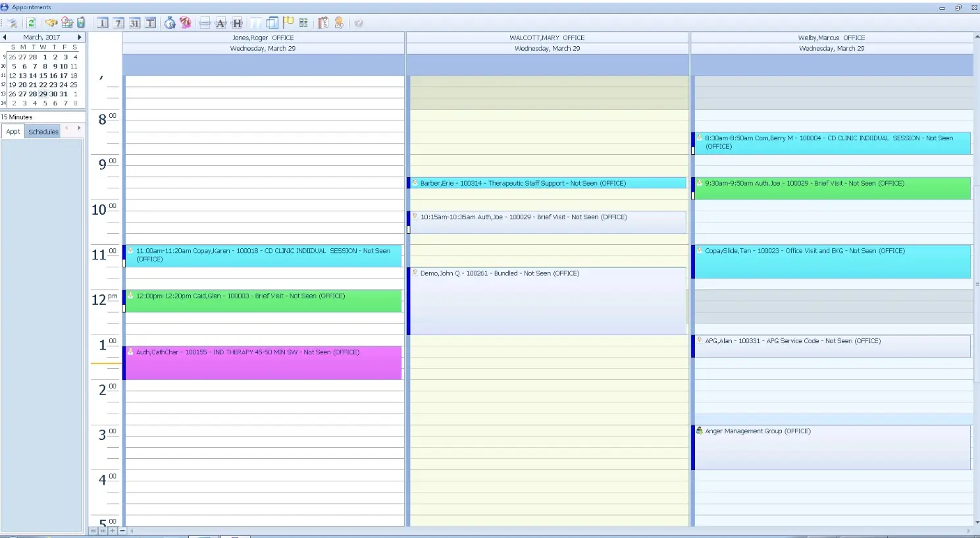This screenshot has height=538, width=980.
Task: Select the Appt tab
Action: 13,132
